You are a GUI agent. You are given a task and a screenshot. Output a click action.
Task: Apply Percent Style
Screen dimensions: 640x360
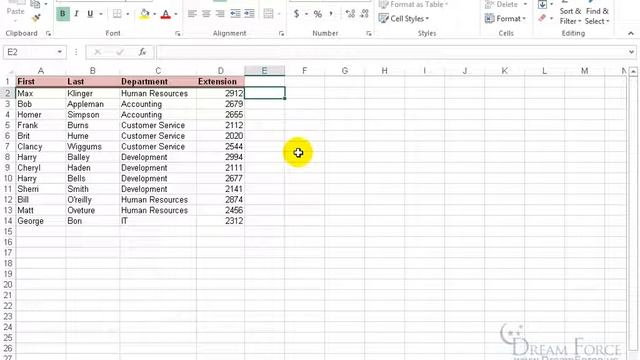coord(318,14)
